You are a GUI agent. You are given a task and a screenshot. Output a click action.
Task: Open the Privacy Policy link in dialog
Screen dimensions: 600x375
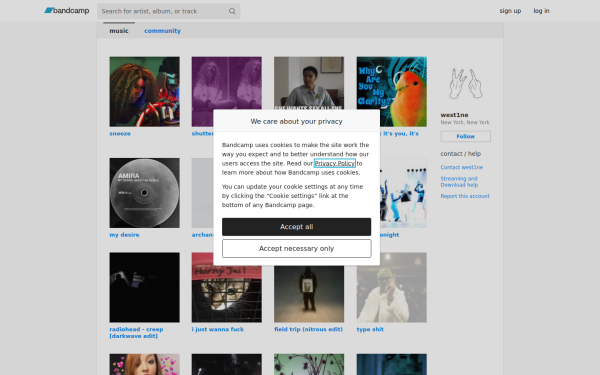(x=335, y=163)
